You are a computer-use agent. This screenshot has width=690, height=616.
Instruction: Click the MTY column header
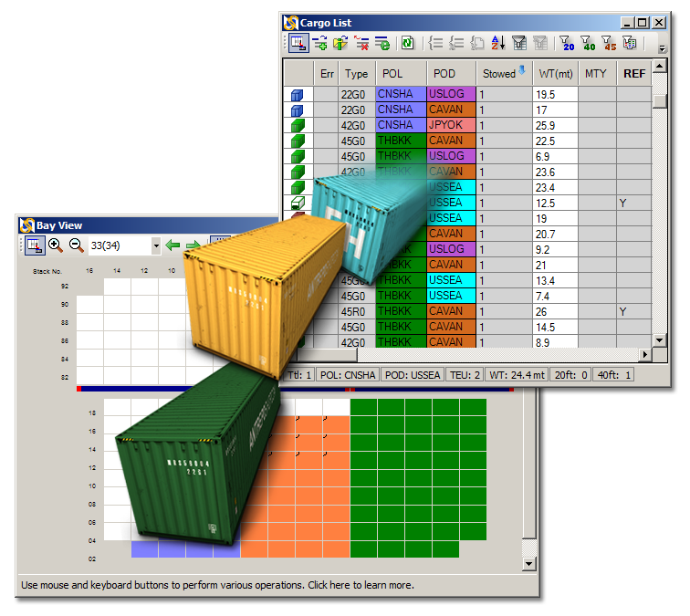(x=597, y=74)
